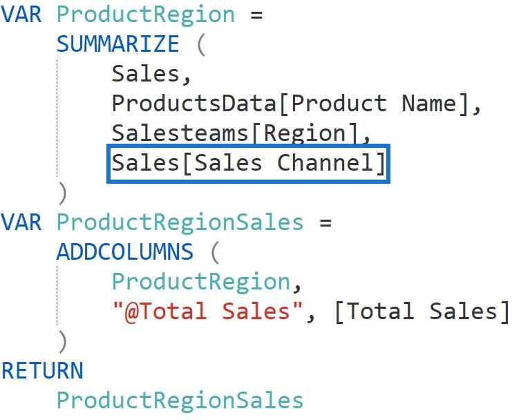Click highlighted Sales[Sales Channel] text
This screenshot has width=521, height=420.
click(x=249, y=163)
